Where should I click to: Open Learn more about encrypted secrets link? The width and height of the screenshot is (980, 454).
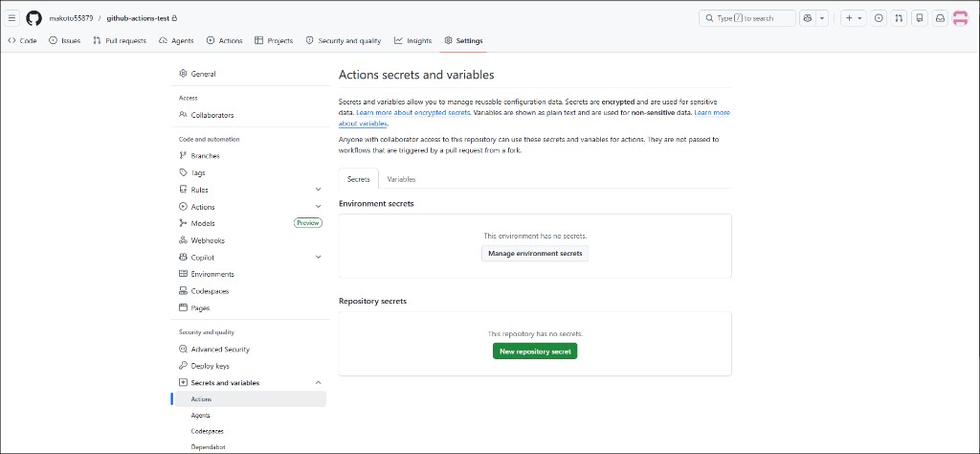coord(413,113)
